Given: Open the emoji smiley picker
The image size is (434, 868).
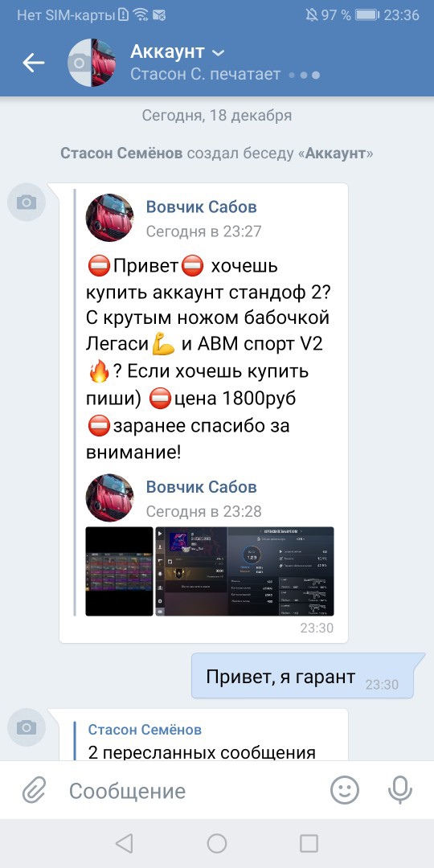Looking at the screenshot, I should pos(344,790).
